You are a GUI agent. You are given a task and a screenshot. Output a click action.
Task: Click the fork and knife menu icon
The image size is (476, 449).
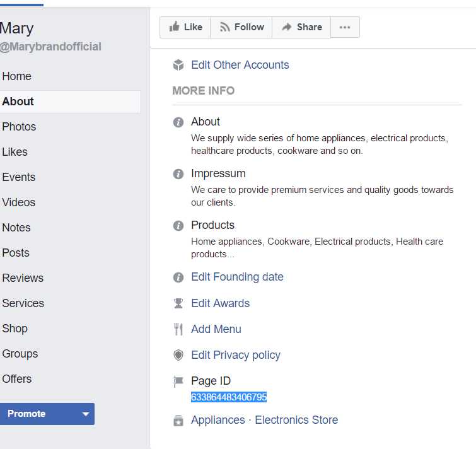coord(178,329)
